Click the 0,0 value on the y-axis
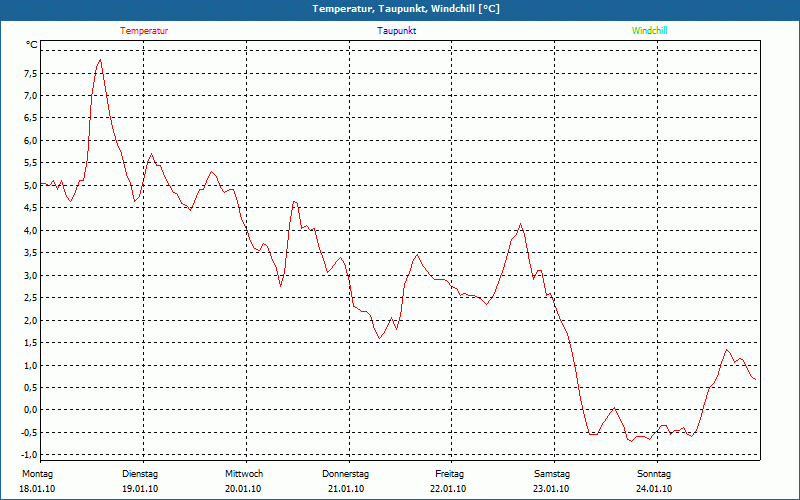The height and width of the screenshot is (500, 800). (30, 410)
